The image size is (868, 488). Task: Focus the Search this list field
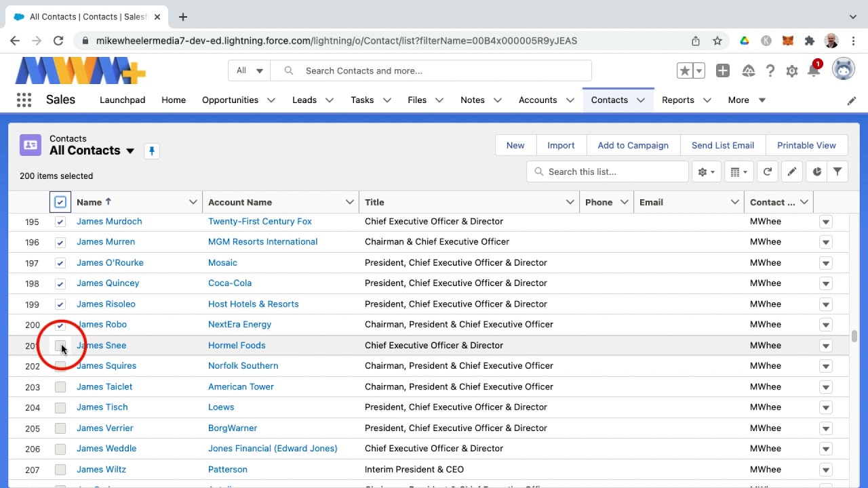(x=608, y=172)
